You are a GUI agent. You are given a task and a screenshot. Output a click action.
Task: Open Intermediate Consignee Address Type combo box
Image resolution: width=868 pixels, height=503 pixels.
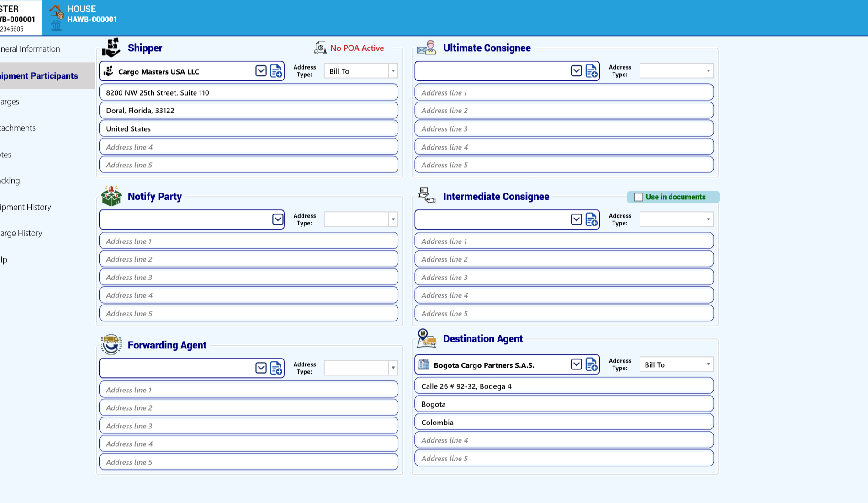click(x=676, y=219)
